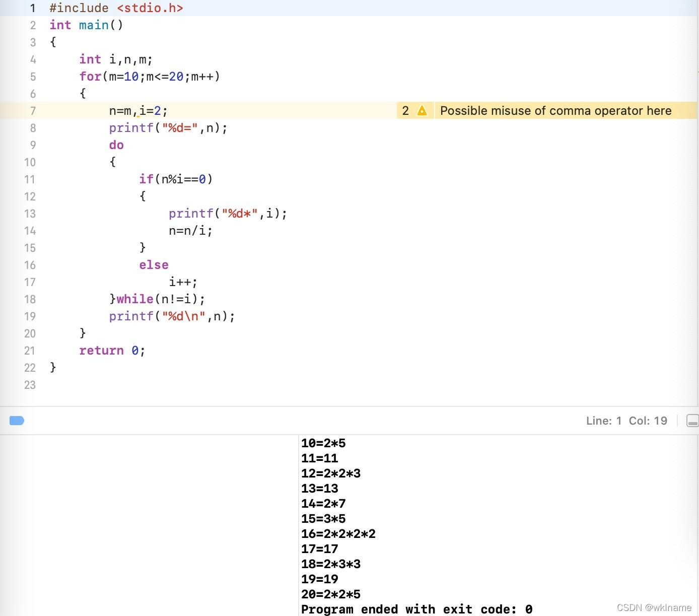Click line number 23 in gutter

30,385
